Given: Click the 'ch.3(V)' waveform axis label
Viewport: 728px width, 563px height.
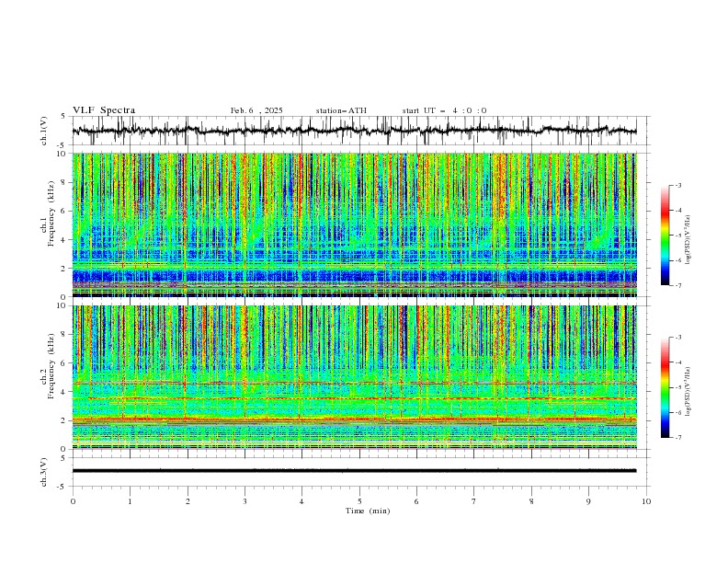Looking at the screenshot, I should point(44,472).
